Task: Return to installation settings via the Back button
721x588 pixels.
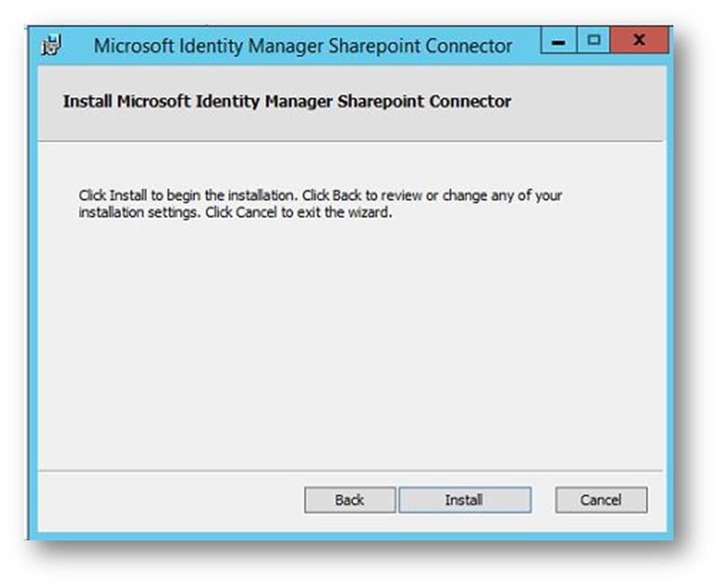Action: [x=349, y=500]
